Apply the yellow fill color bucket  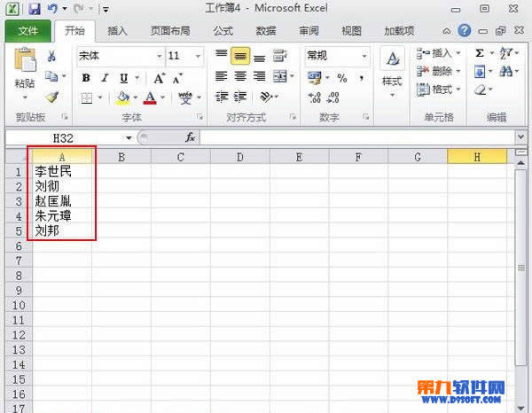pyautogui.click(x=123, y=98)
